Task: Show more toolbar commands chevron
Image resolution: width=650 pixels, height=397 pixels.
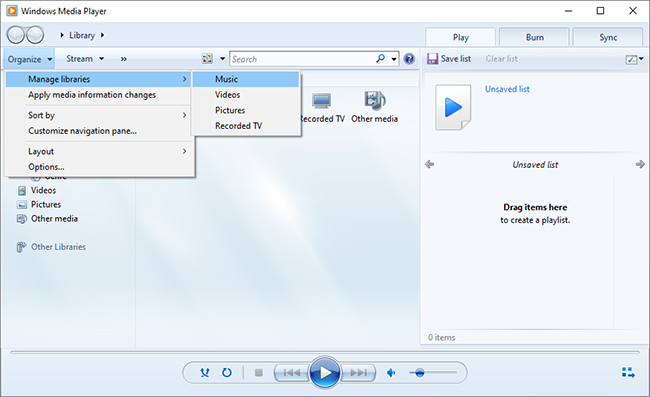Action: [124, 59]
